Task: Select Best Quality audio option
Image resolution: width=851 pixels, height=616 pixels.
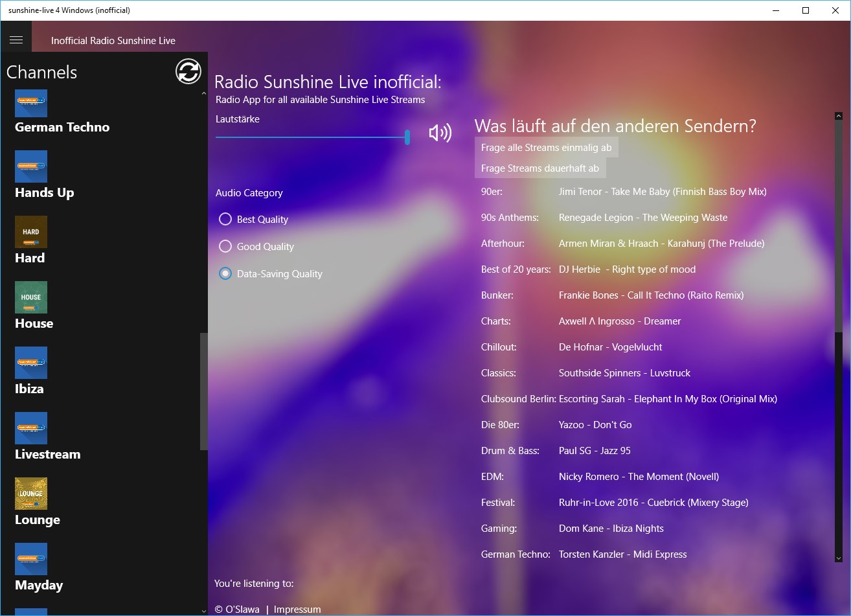Action: (254, 219)
